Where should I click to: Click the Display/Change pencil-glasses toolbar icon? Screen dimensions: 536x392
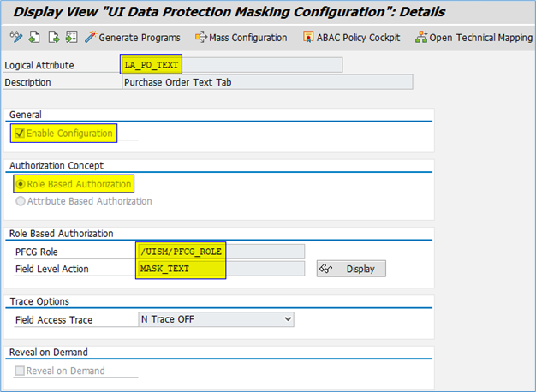coord(15,37)
